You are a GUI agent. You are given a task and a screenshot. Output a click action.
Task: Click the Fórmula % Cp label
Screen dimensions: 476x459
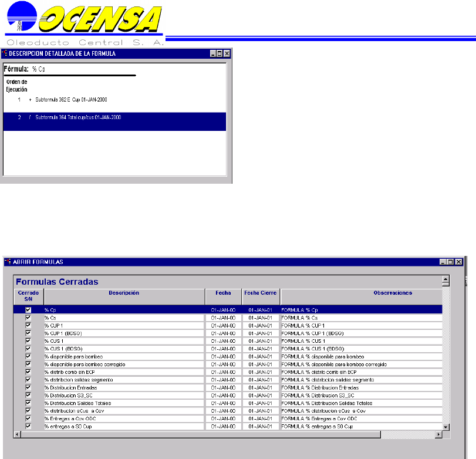pyautogui.click(x=24, y=69)
